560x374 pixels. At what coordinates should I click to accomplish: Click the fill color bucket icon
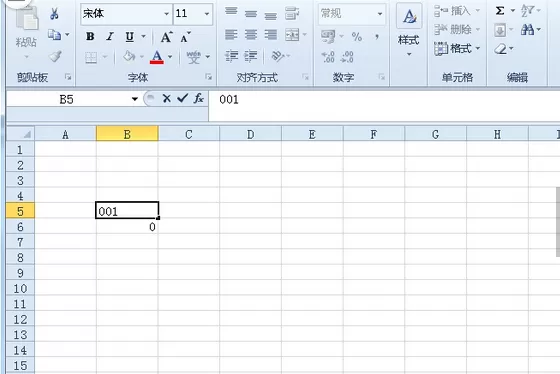129,56
